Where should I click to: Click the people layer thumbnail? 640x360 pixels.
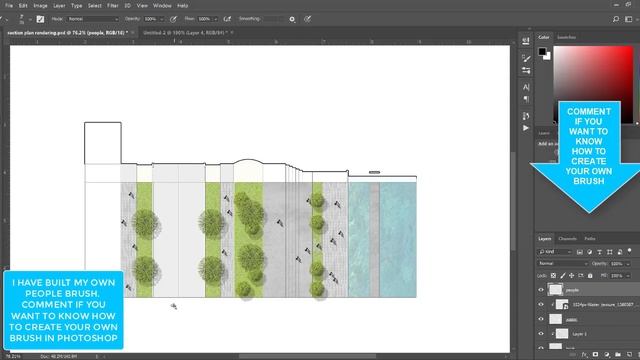(x=555, y=290)
